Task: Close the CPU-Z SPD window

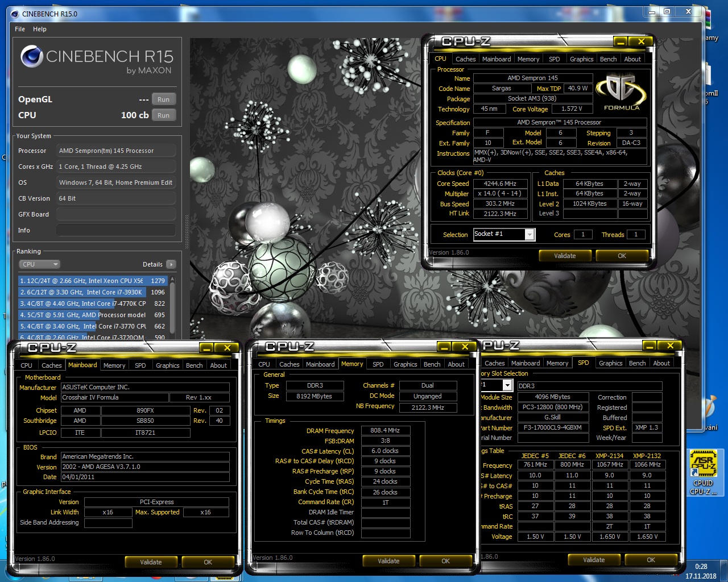Action: point(670,346)
